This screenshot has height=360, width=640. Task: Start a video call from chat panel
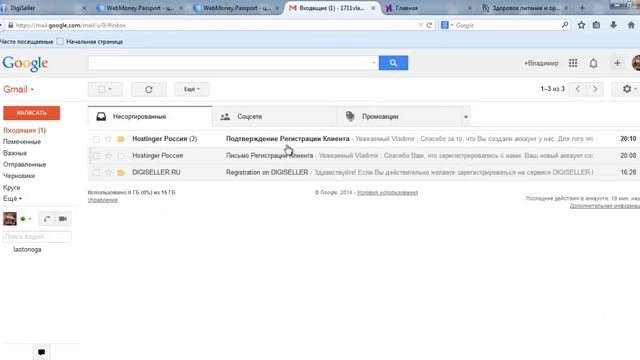[62, 219]
